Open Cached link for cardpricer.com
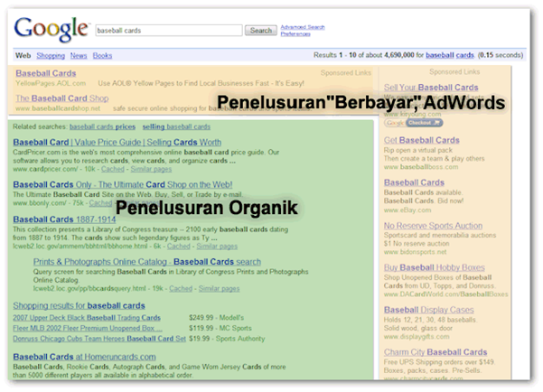543x392 pixels. [x=113, y=169]
